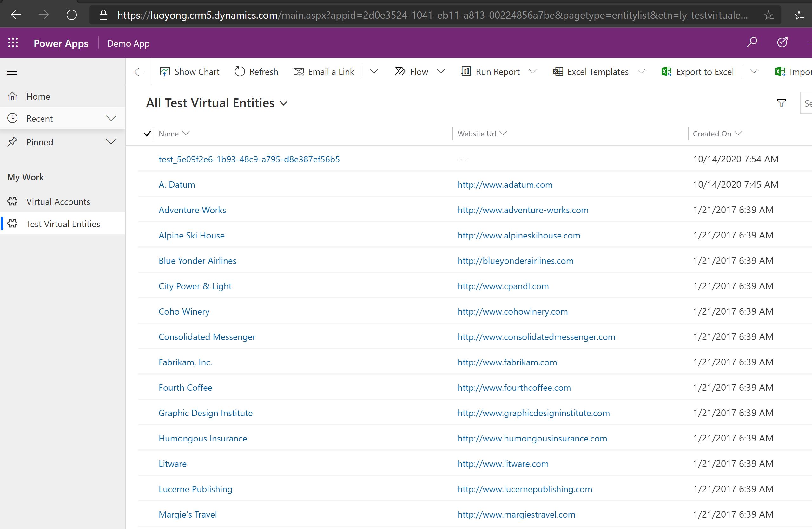Open the view filter funnel icon
Viewport: 812px width, 529px height.
pos(781,103)
